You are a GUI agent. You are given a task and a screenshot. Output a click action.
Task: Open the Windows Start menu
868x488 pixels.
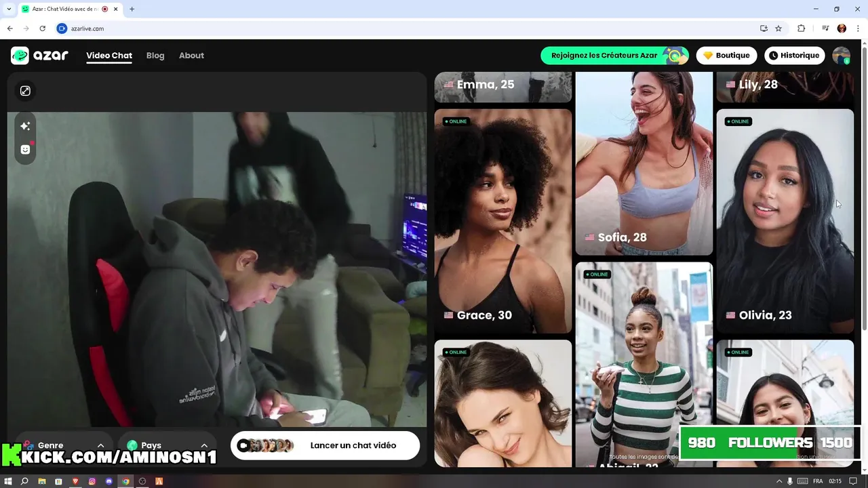pos(8,481)
